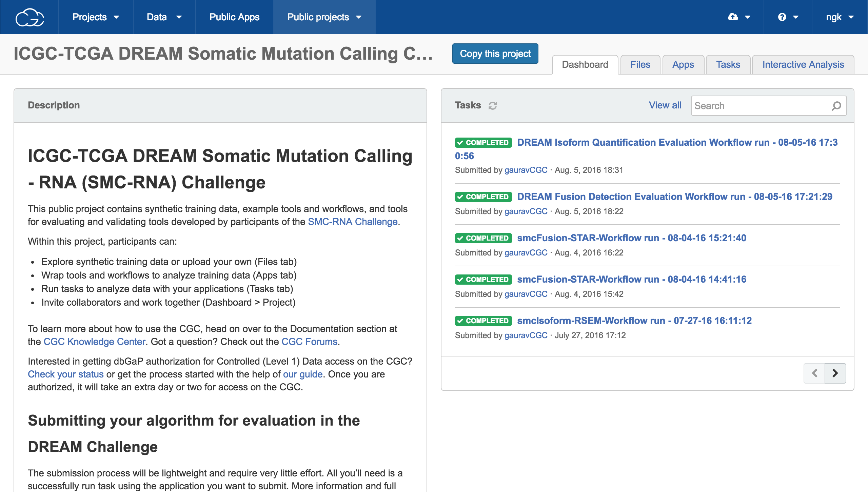868x492 pixels.
Task: Open Public Apps in navigation bar
Action: [234, 17]
